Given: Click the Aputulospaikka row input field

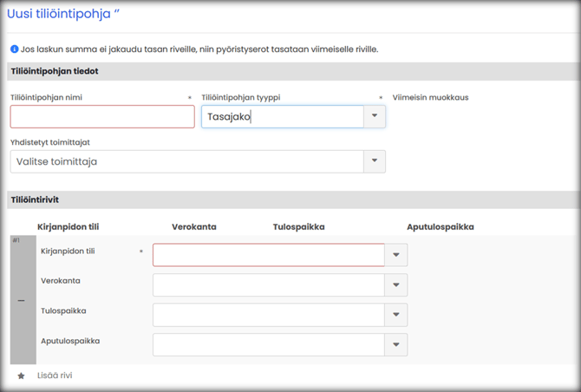Looking at the screenshot, I should tap(269, 344).
